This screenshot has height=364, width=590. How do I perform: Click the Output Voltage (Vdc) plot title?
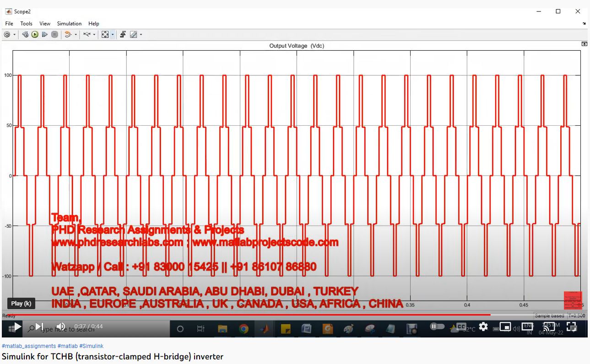point(297,46)
